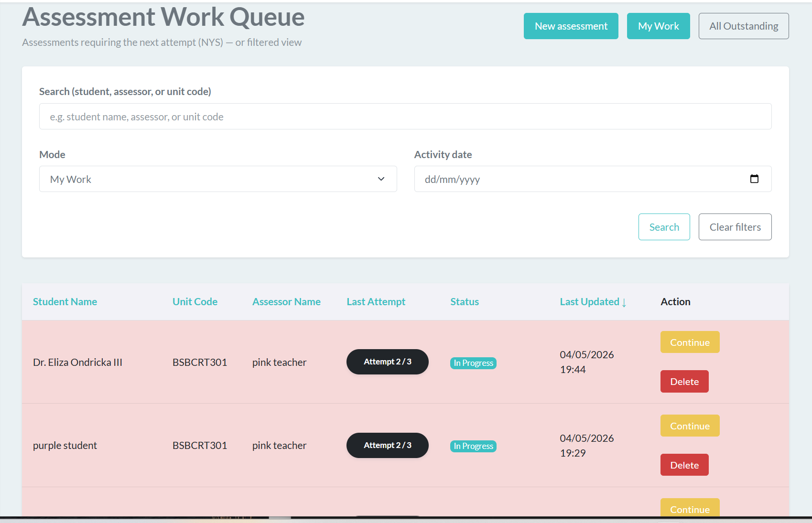This screenshot has height=523, width=812.
Task: Click BSBCRT301 unit code in Eliza Ondricka row
Action: pyautogui.click(x=200, y=363)
